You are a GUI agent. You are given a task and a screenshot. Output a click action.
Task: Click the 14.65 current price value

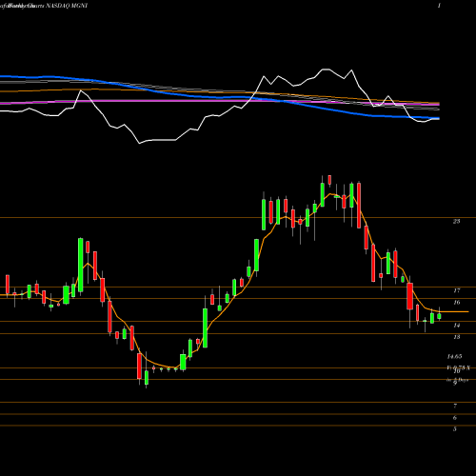click(454, 357)
